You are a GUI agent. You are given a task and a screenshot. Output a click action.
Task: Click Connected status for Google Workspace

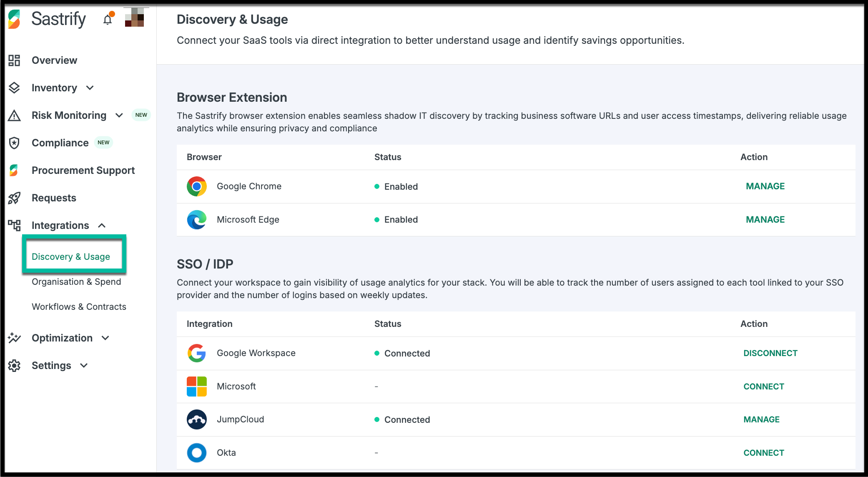pyautogui.click(x=402, y=353)
